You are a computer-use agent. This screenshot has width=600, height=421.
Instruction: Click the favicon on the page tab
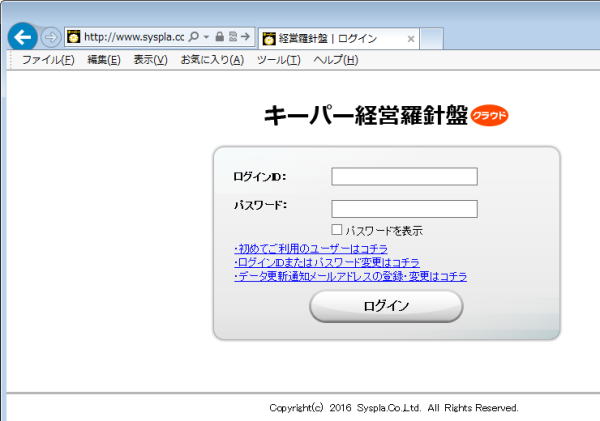point(269,39)
